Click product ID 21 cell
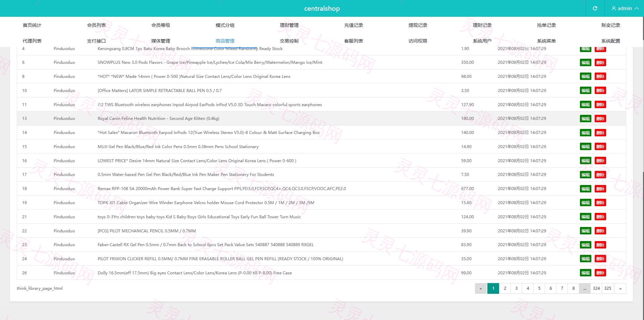The image size is (644, 320). pyautogui.click(x=24, y=217)
